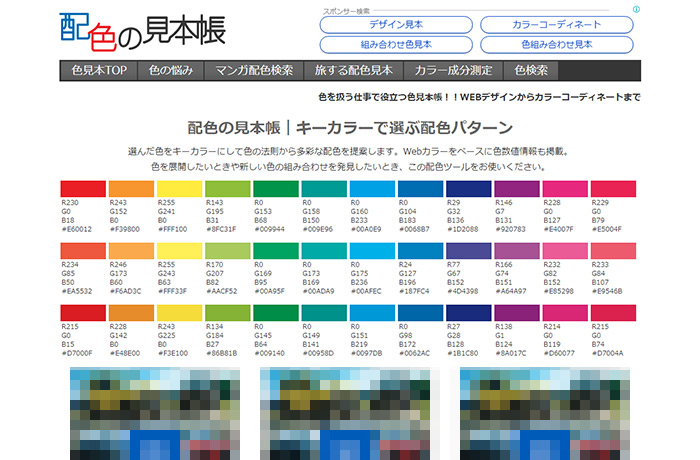Select the teal #009E96 swatch
Screen dimensions: 700x460
pyautogui.click(x=324, y=189)
